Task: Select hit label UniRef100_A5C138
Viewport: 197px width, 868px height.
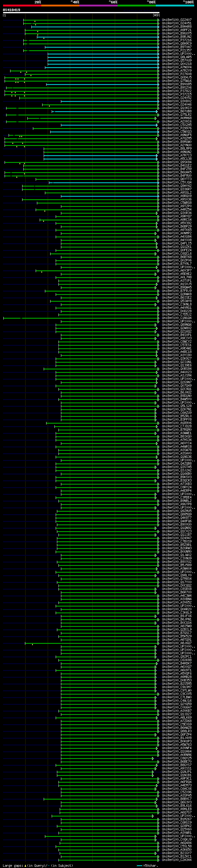Action: [x=176, y=159]
